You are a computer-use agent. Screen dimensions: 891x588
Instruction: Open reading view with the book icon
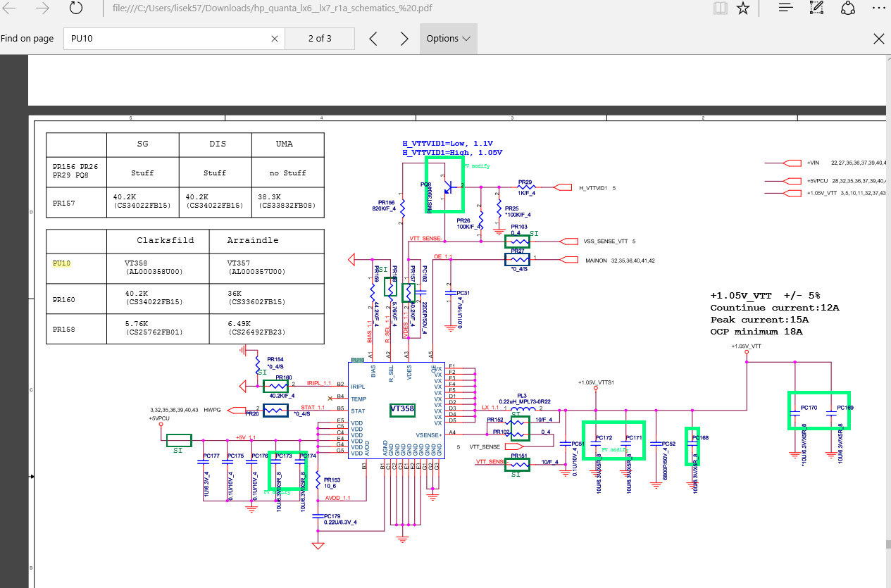click(x=719, y=8)
